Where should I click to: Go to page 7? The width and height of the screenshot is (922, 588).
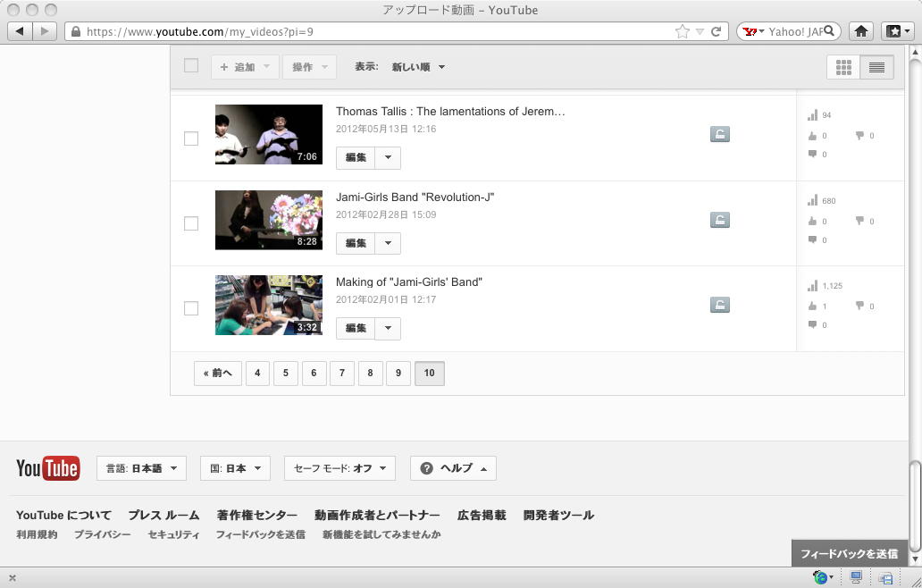click(342, 373)
